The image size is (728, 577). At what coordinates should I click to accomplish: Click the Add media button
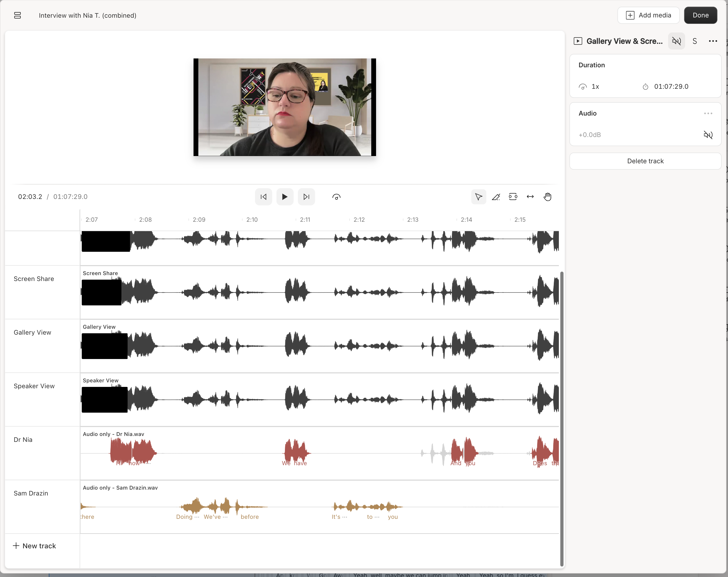pos(648,15)
